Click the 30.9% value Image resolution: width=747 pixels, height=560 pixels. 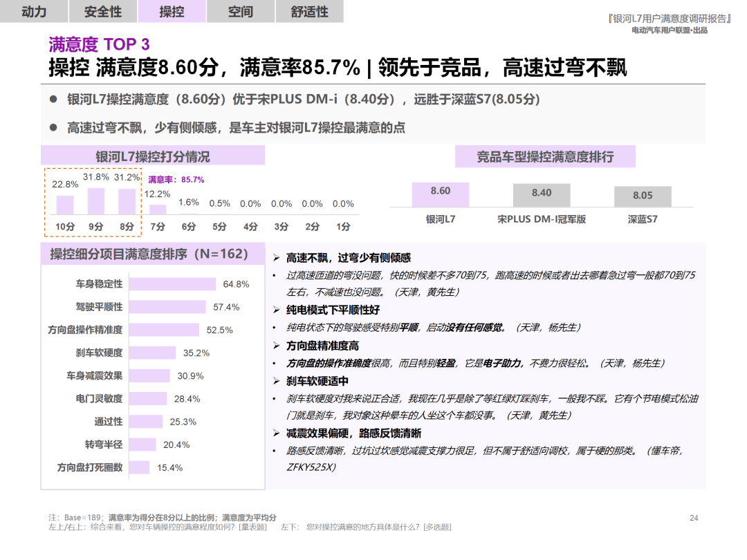191,375
